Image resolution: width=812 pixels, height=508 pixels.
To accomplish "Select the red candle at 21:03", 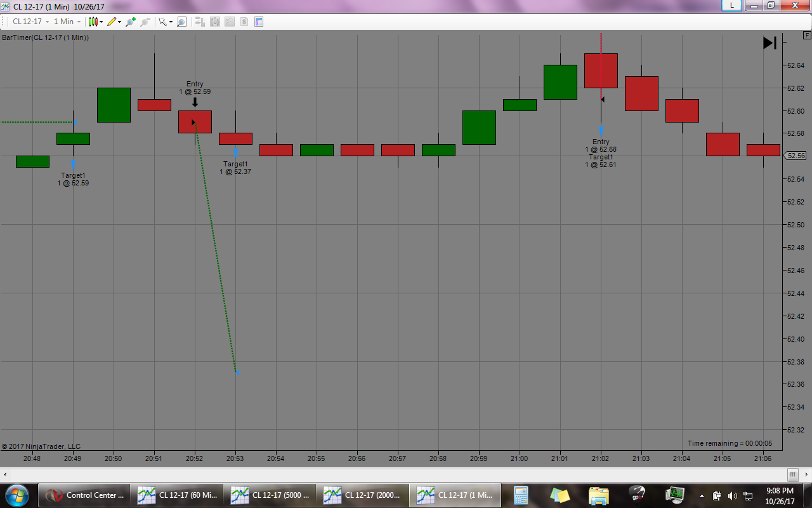I will [x=641, y=93].
